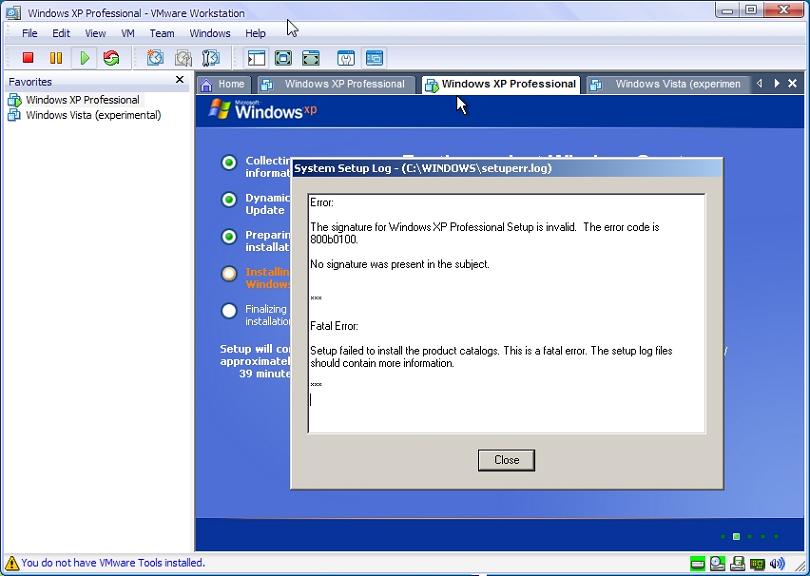Click the floppy drive status icon
Screen dimensions: 810x576
tap(738, 563)
